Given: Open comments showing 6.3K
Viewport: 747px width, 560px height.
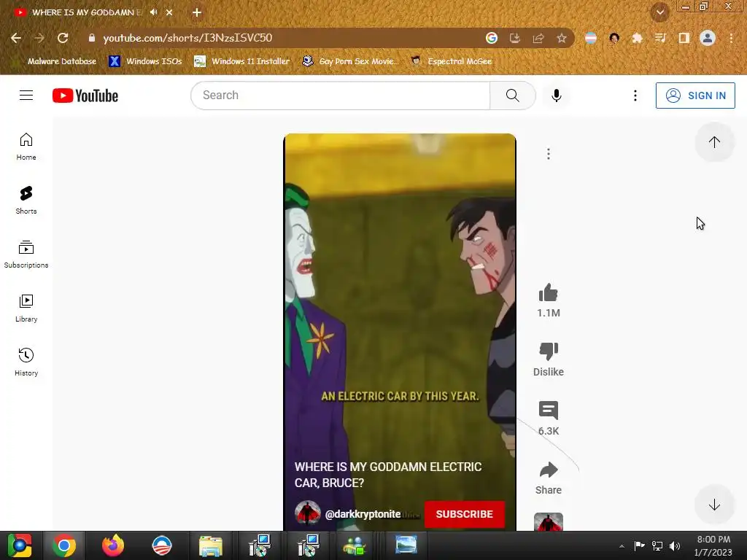Looking at the screenshot, I should [x=549, y=411].
